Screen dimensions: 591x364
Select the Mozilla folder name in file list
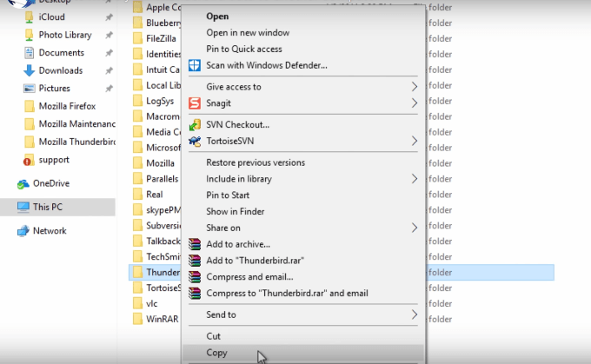[x=160, y=163]
